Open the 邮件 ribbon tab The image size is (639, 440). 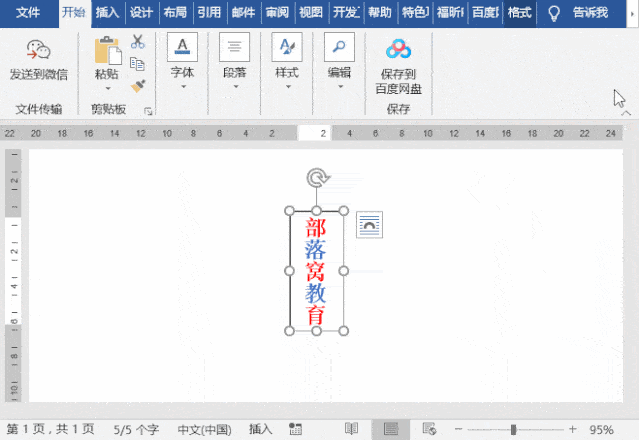pos(243,13)
